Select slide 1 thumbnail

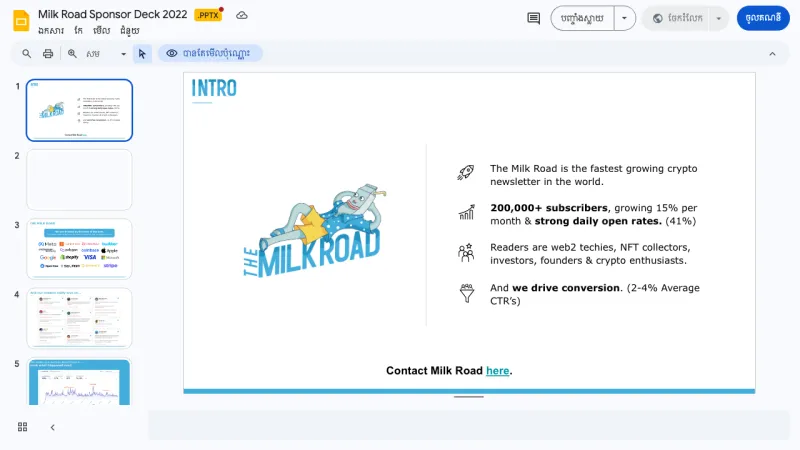(79, 110)
